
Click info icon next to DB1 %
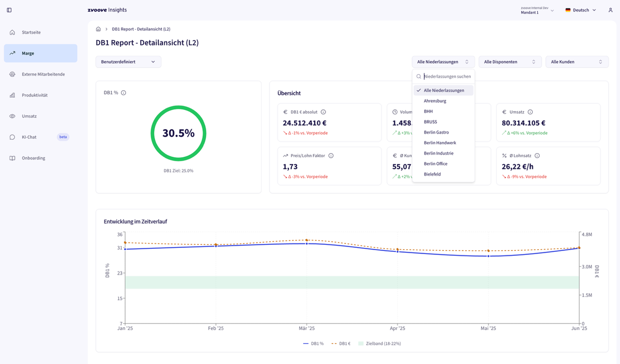tap(123, 93)
